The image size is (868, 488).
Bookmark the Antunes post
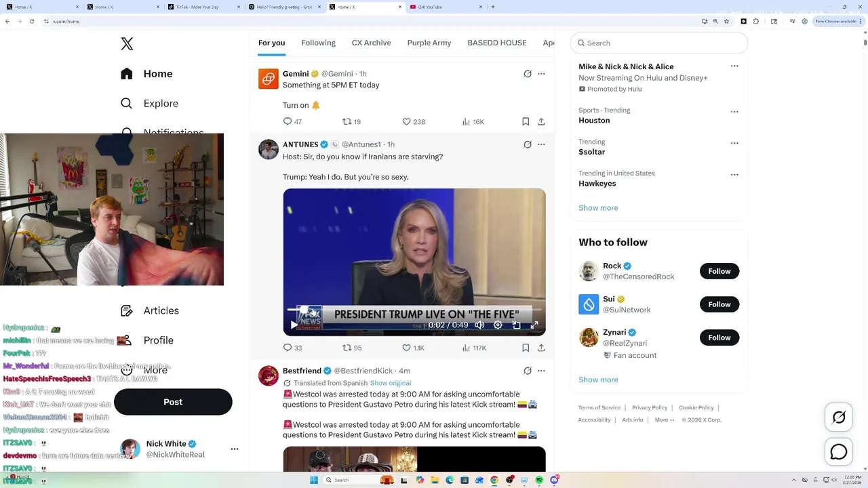pos(526,348)
